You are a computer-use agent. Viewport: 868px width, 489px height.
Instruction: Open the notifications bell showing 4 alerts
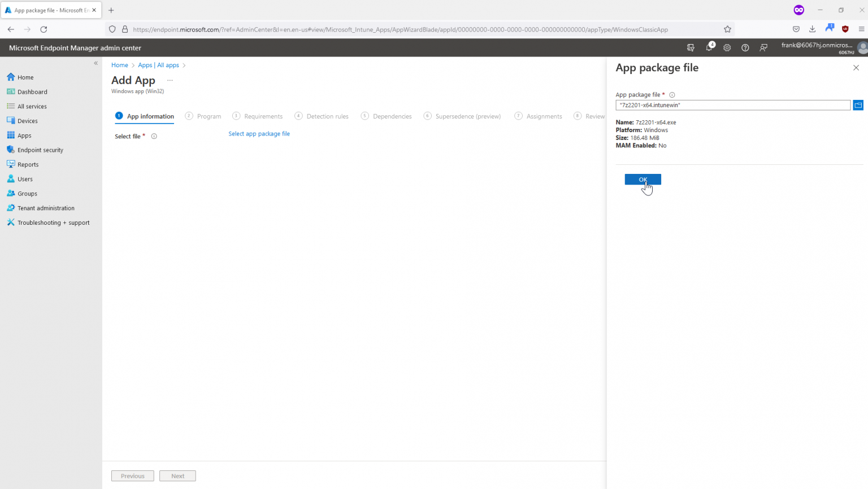[x=709, y=48]
